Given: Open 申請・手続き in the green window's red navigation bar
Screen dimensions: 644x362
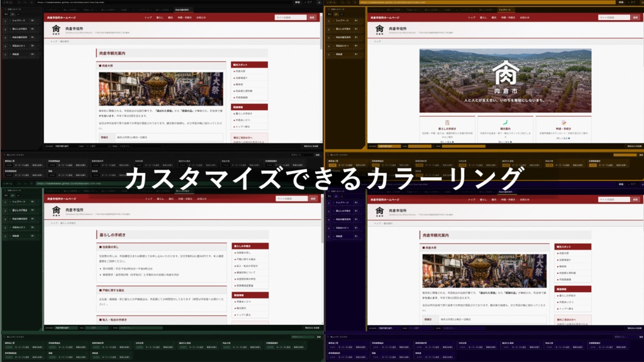Looking at the screenshot, I should (186, 199).
